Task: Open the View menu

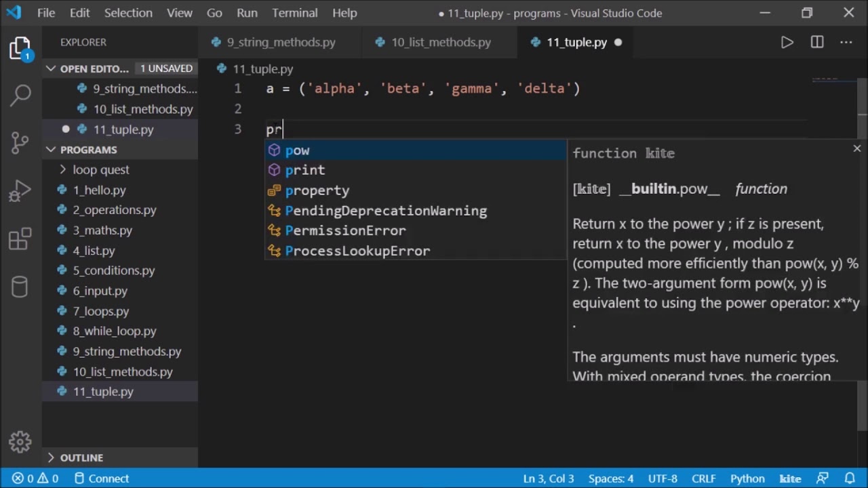Action: tap(180, 13)
